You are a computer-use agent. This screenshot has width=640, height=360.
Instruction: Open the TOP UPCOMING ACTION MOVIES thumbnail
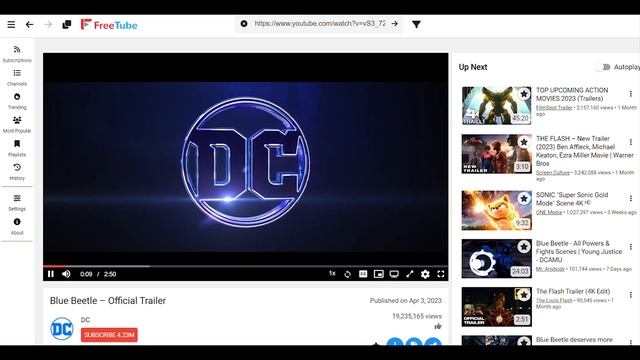[x=497, y=106]
